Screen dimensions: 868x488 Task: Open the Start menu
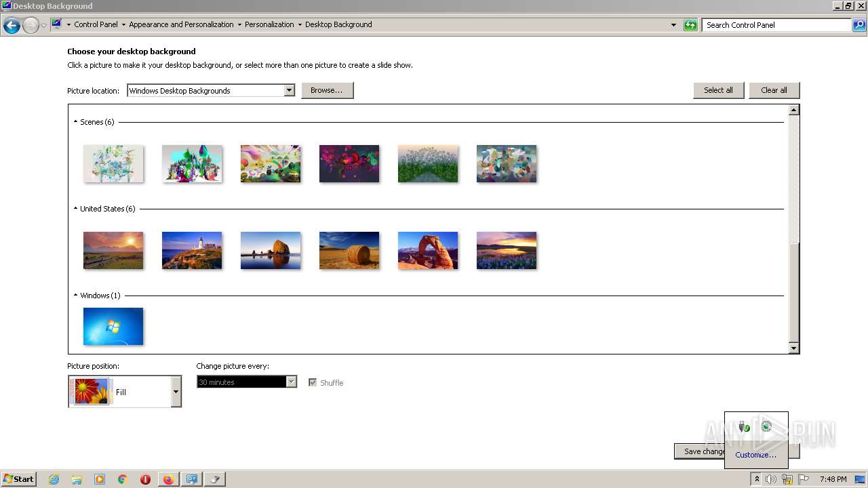pos(18,479)
